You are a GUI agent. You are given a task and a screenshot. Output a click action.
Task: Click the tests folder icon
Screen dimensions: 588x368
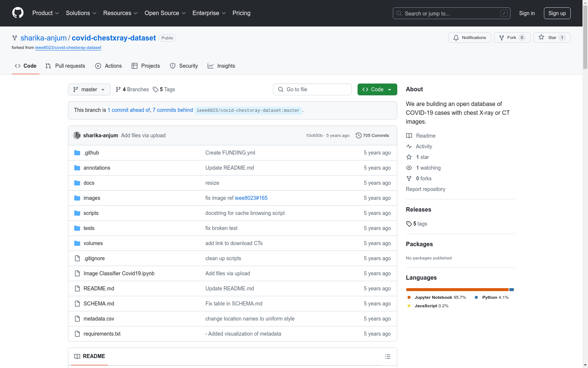point(77,228)
